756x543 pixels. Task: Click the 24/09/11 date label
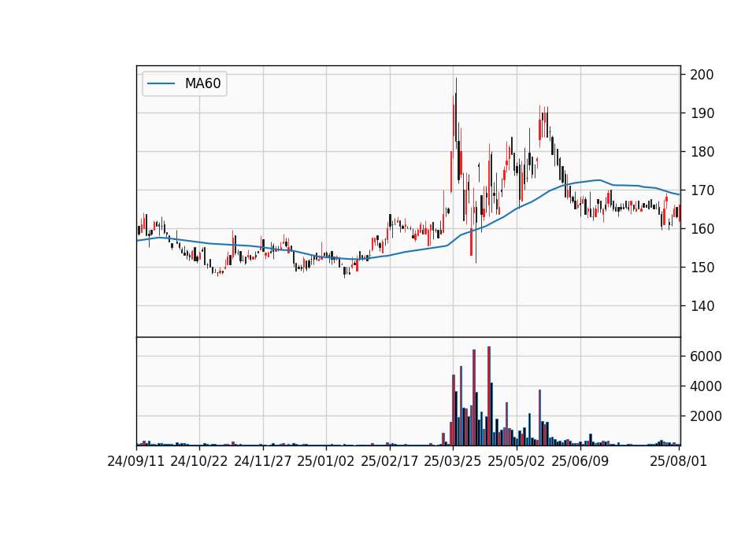pyautogui.click(x=136, y=461)
